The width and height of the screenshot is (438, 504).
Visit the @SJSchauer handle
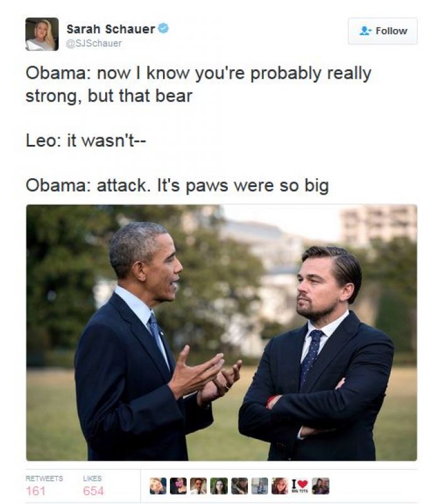94,43
